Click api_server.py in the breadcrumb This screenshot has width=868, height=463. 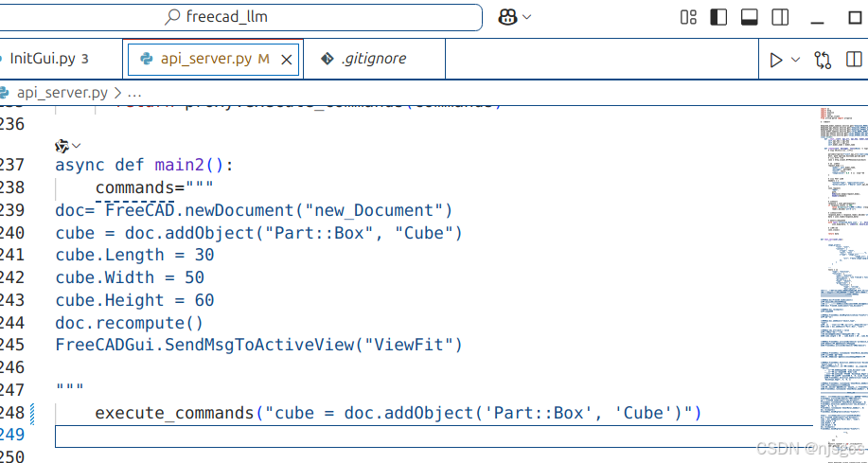[x=62, y=93]
